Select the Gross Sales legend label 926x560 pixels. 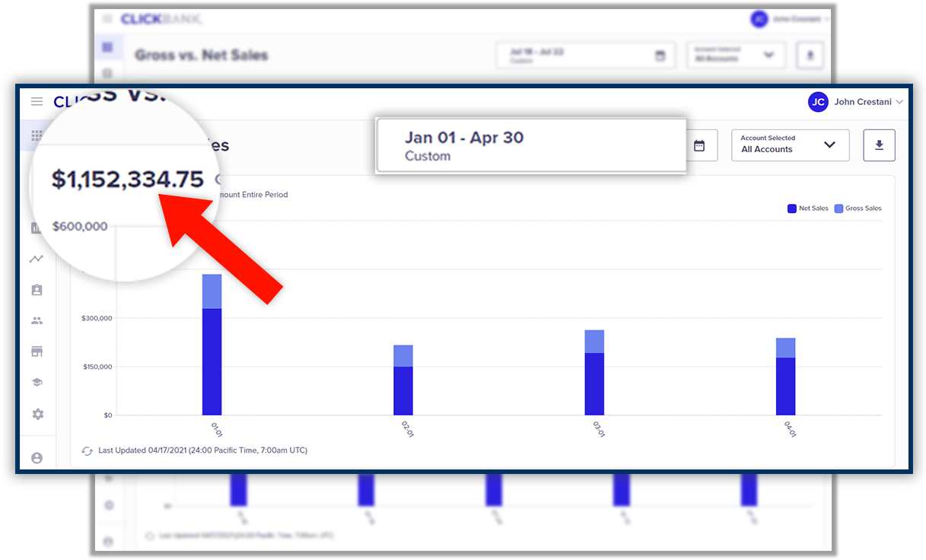pos(864,208)
